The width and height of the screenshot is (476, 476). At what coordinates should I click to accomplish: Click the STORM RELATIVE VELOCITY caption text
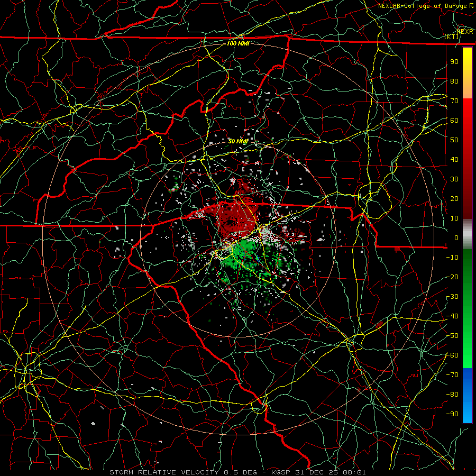coord(164,472)
